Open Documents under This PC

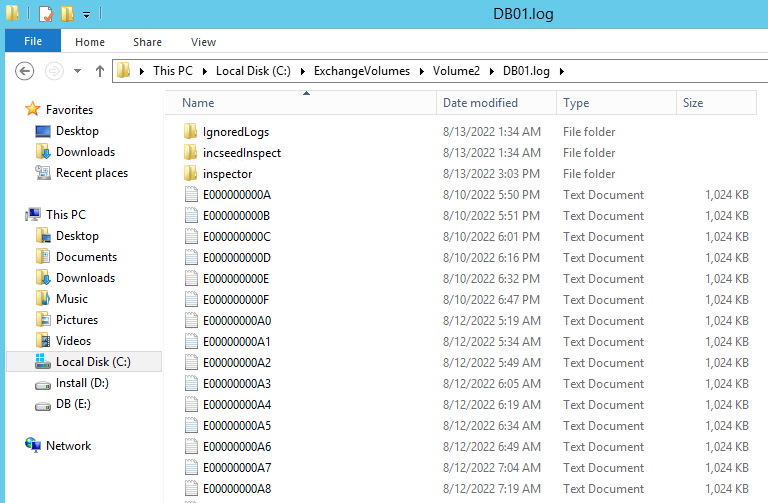(86, 257)
